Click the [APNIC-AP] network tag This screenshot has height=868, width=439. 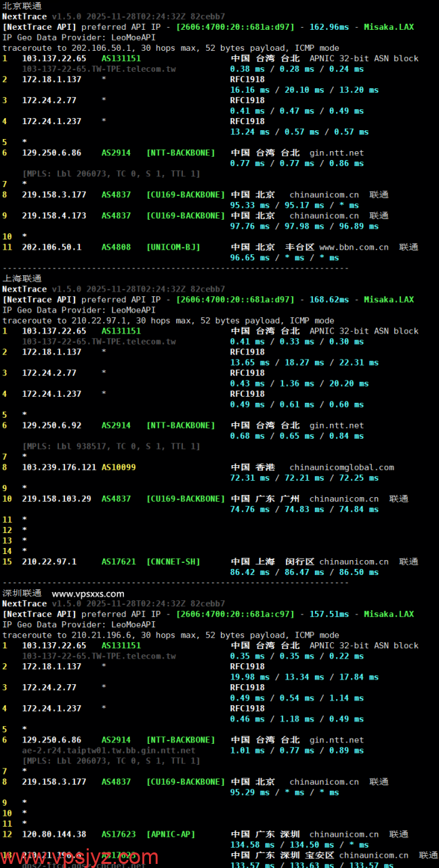[x=171, y=834]
